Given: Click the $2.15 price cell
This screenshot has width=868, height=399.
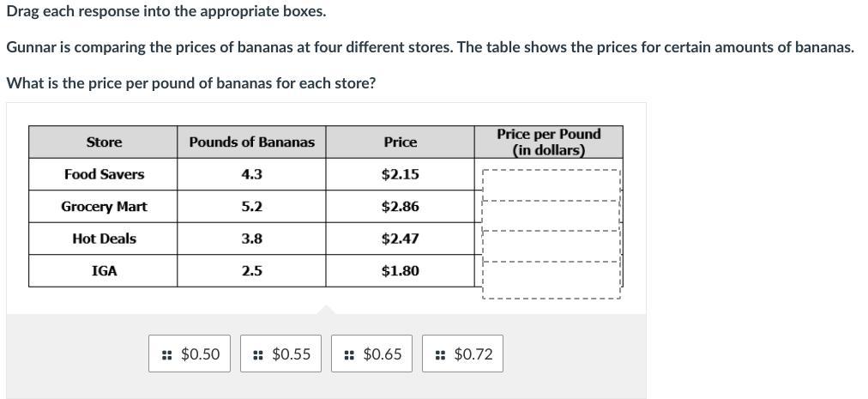Looking at the screenshot, I should (400, 174).
